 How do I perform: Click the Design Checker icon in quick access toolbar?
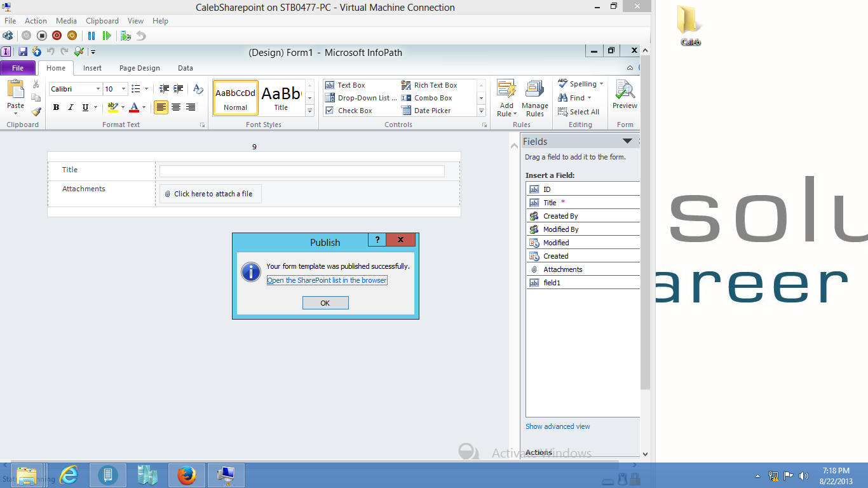coord(79,51)
